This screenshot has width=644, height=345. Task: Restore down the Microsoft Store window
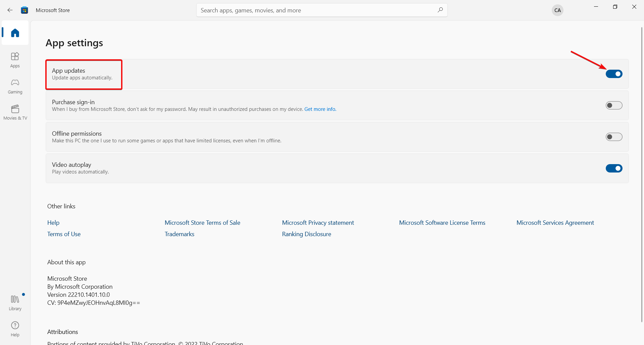615,7
